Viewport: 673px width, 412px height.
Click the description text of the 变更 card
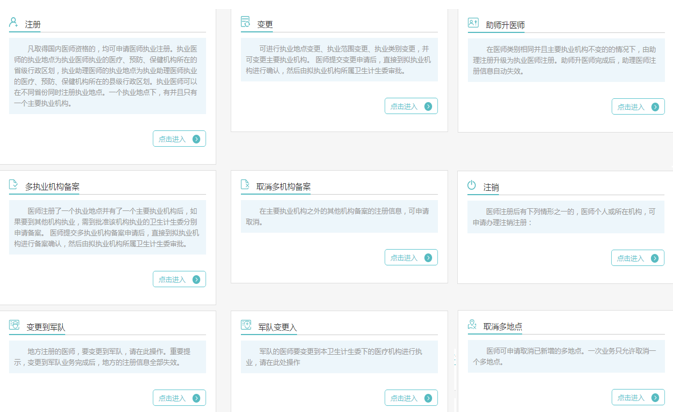339,60
